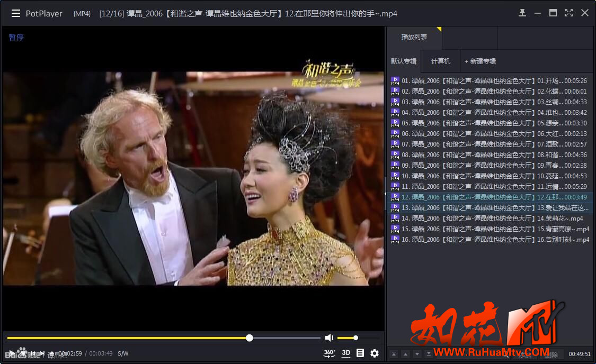Open the PotPlayer main menu hamburger icon
The height and width of the screenshot is (364, 596).
15,14
